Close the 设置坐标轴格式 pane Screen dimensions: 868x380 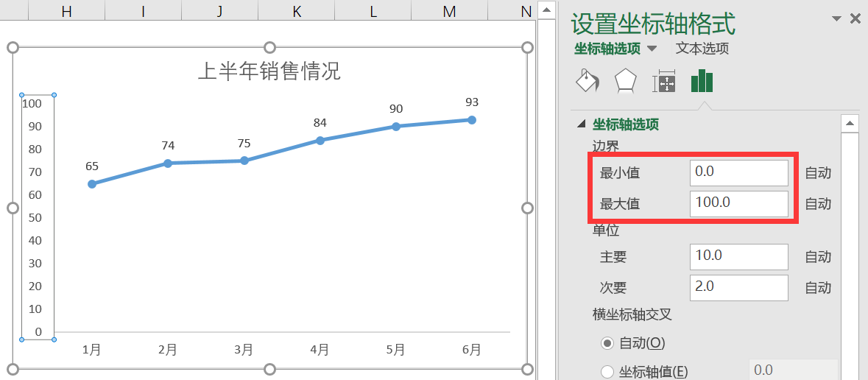point(855,19)
